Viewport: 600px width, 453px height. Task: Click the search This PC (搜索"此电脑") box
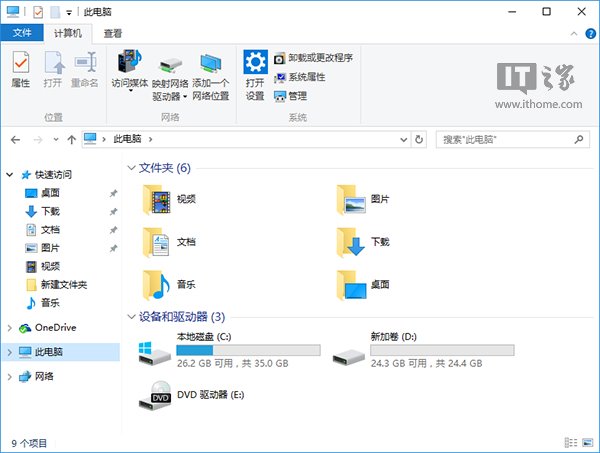[x=508, y=138]
